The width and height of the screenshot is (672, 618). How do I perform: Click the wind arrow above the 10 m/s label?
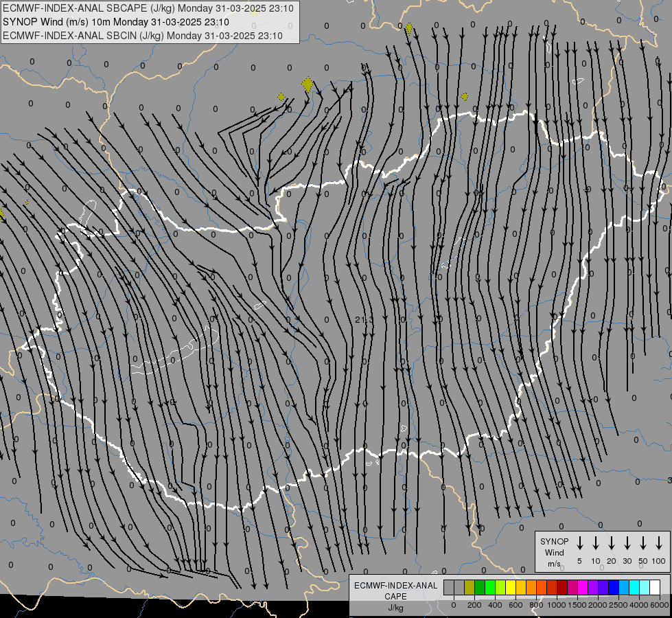[x=596, y=542]
